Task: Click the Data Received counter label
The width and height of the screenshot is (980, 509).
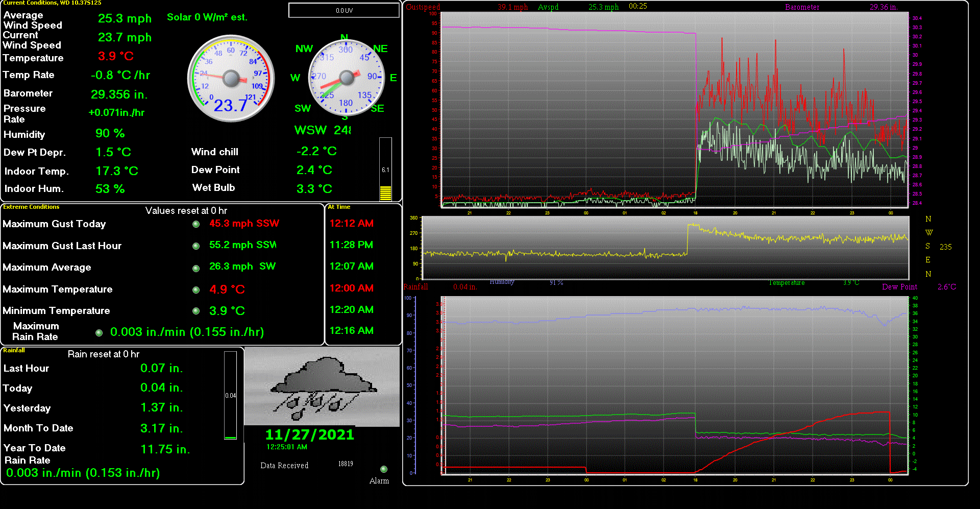Action: (x=284, y=466)
